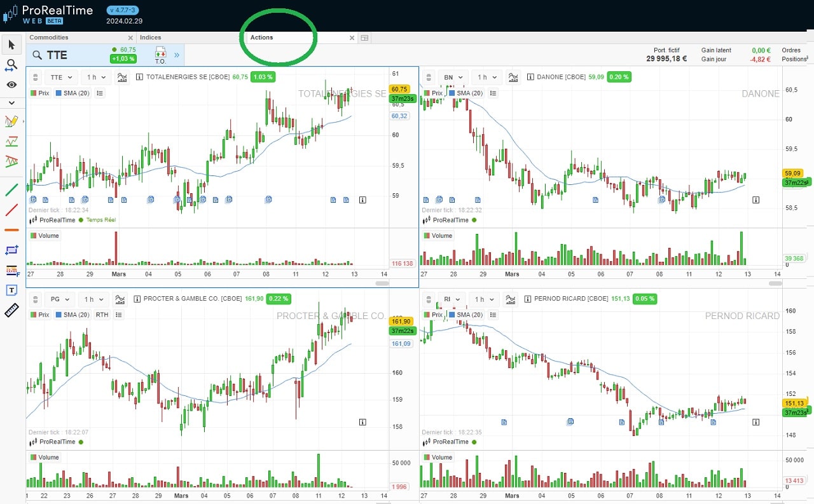Open the legend list icon on TTE chart
This screenshot has width=814, height=504.
100,93
